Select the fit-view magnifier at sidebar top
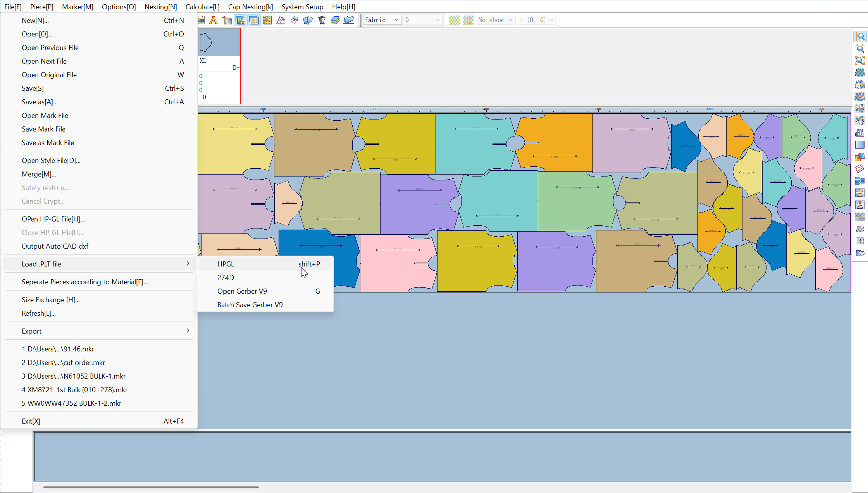This screenshot has height=493, width=868. click(x=859, y=37)
